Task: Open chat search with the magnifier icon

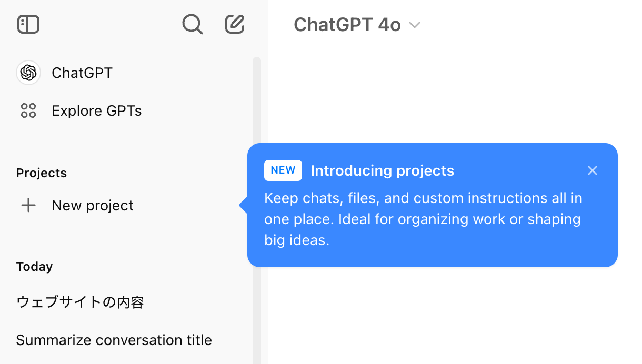Action: [192, 24]
